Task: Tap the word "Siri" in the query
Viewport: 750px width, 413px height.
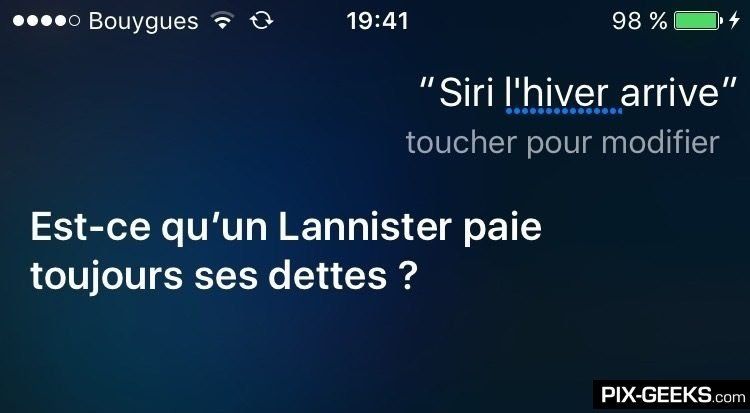Action: point(466,93)
